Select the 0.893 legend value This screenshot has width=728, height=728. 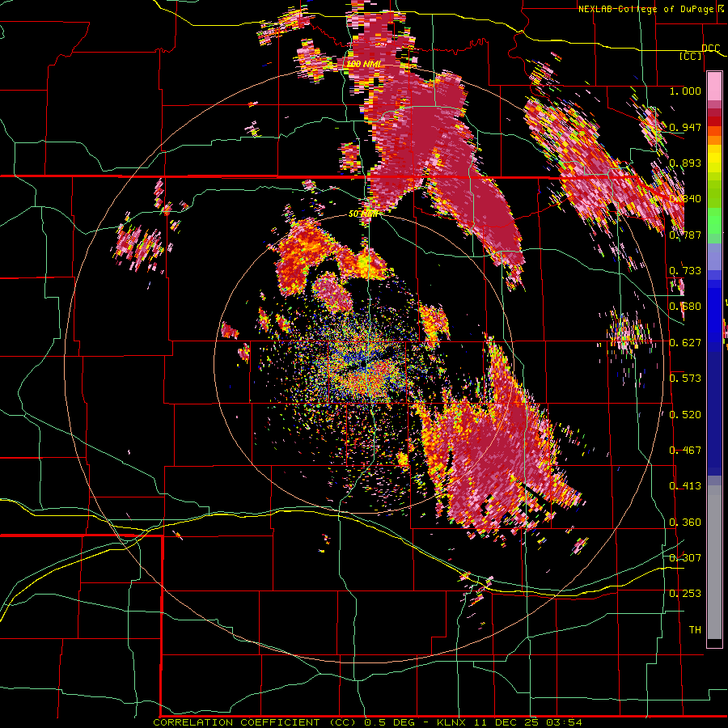tap(685, 163)
